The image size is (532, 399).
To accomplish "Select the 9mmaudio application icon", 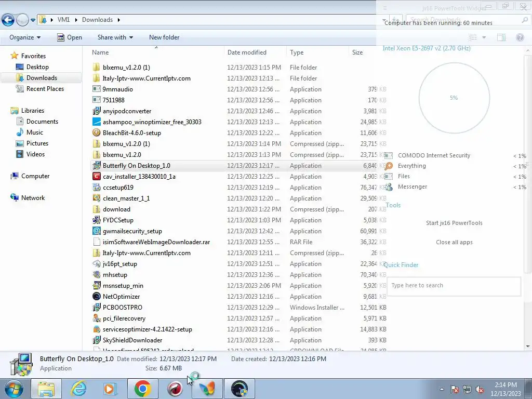I will [x=97, y=89].
